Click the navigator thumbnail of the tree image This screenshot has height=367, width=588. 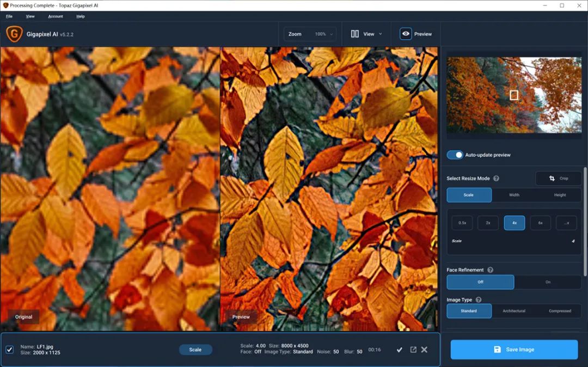tap(514, 95)
